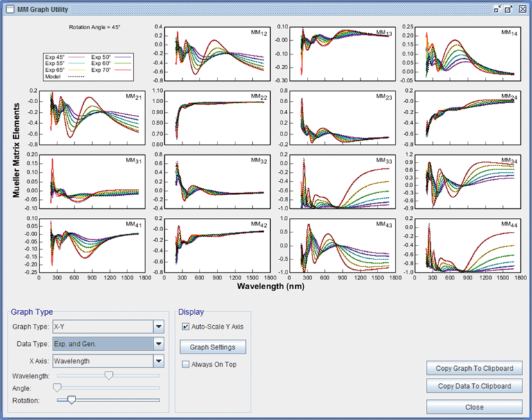Click the Angle slider handle
This screenshot has height=420, width=532.
coord(57,387)
